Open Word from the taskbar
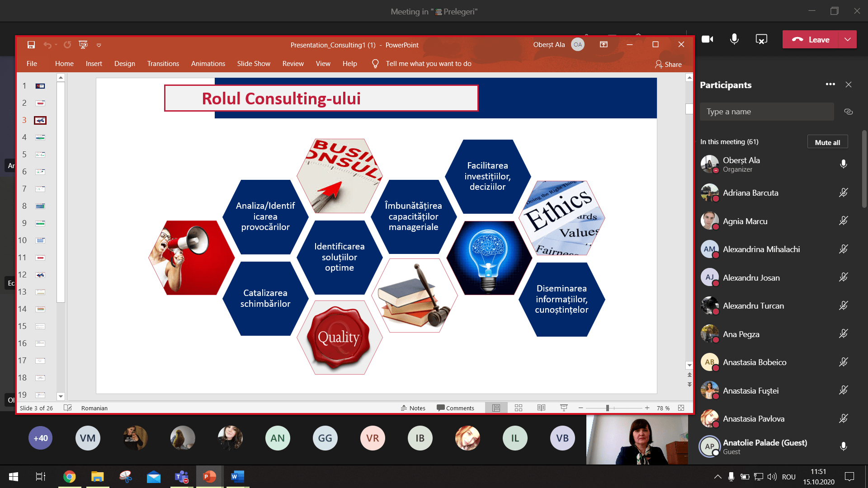Viewport: 868px width, 488px height. (x=237, y=477)
